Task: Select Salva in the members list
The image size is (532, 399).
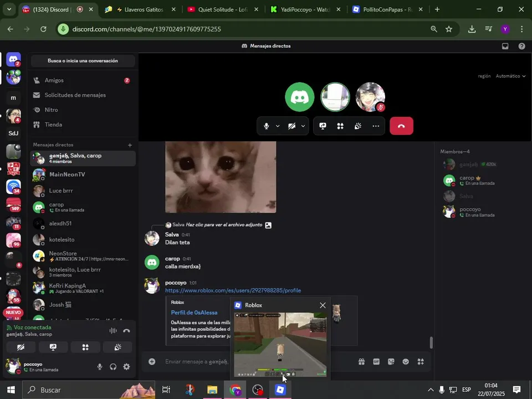Action: tap(483, 196)
